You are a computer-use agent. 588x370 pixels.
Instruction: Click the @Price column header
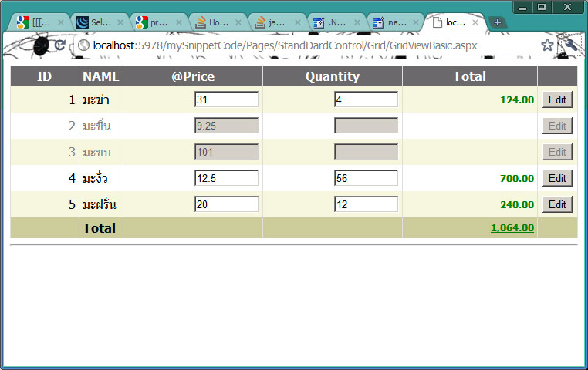tap(193, 76)
